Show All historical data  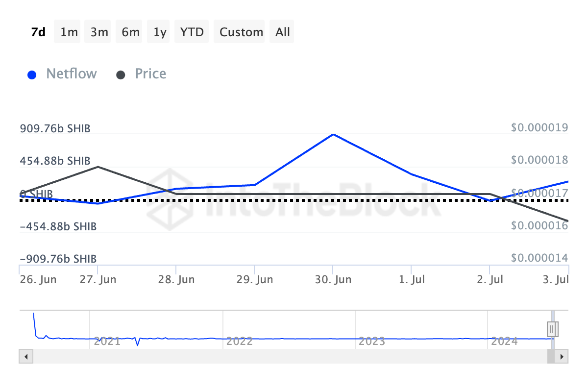click(283, 32)
